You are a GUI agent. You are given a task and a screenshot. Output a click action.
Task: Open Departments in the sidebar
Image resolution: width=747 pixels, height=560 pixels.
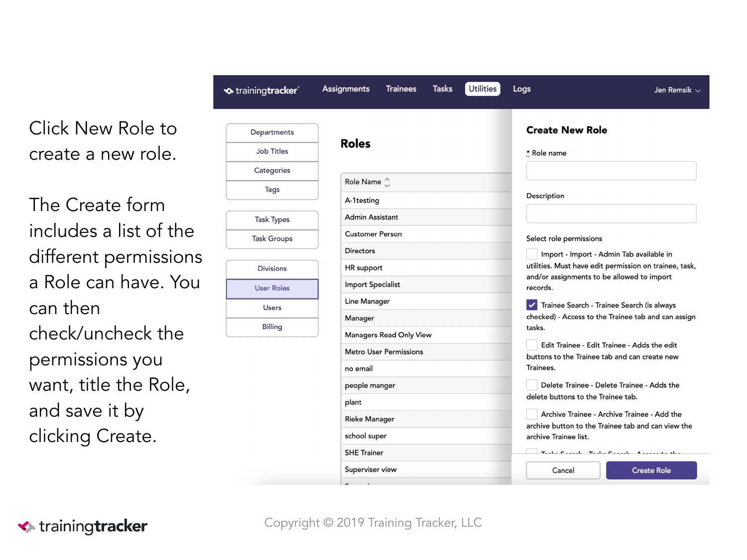click(272, 132)
